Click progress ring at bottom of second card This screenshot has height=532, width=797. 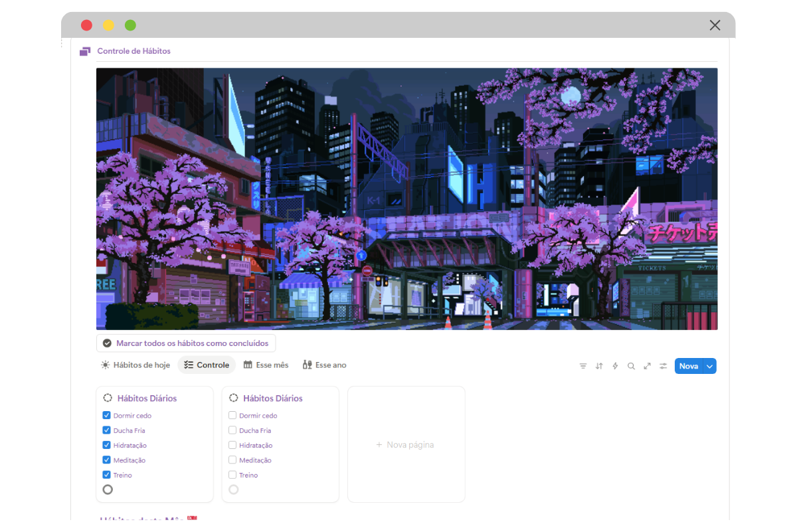pyautogui.click(x=233, y=489)
